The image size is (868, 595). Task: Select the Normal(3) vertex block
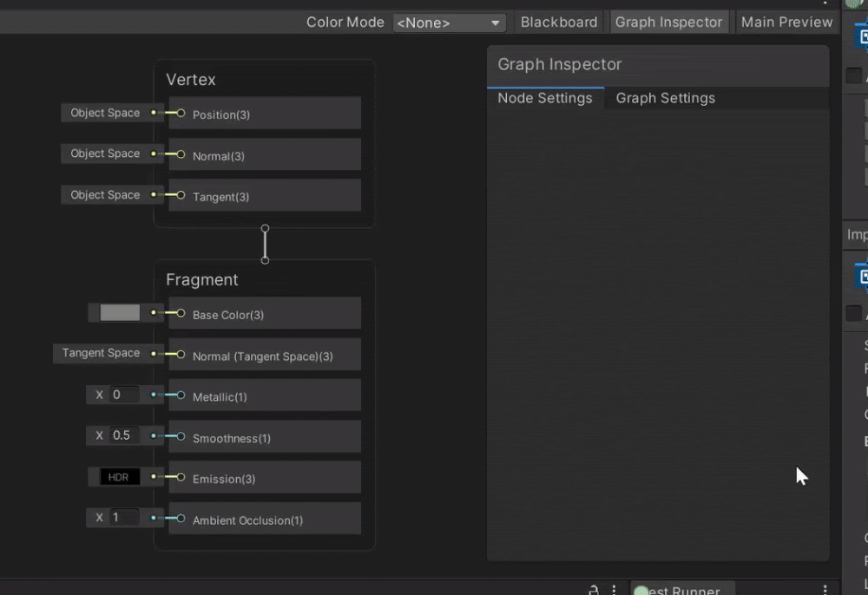pos(265,155)
